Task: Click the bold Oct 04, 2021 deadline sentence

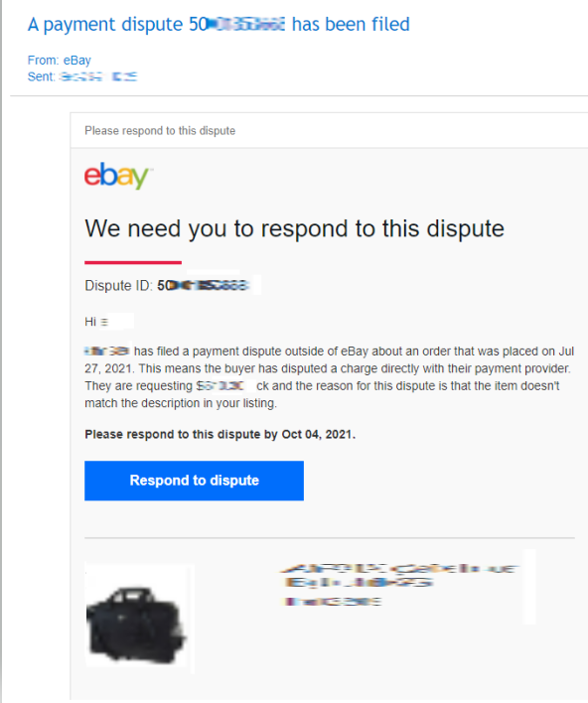Action: [220, 434]
